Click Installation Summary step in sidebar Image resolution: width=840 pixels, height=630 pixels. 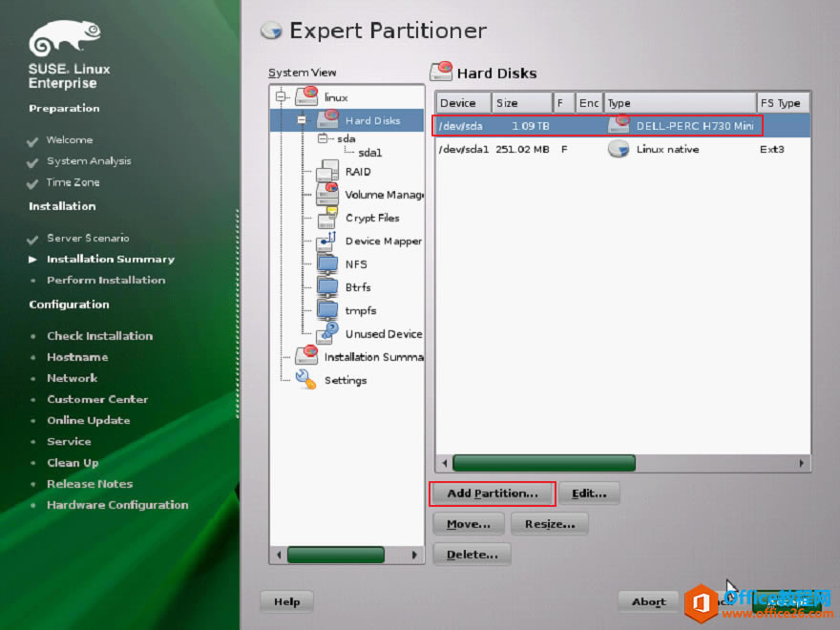pos(111,260)
